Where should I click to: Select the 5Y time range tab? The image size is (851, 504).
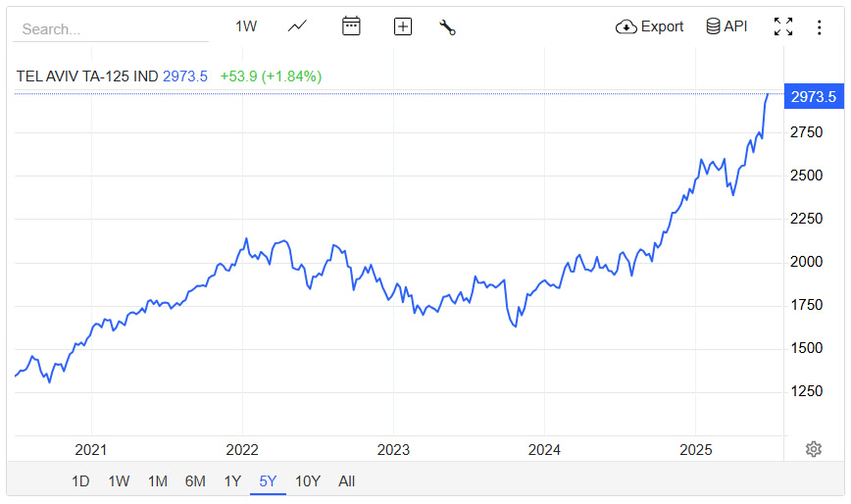tap(268, 481)
